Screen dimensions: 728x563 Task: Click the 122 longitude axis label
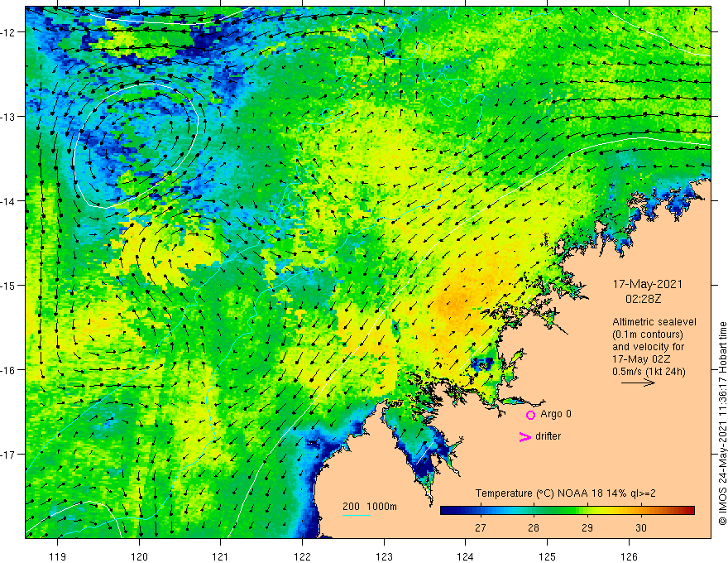302,556
